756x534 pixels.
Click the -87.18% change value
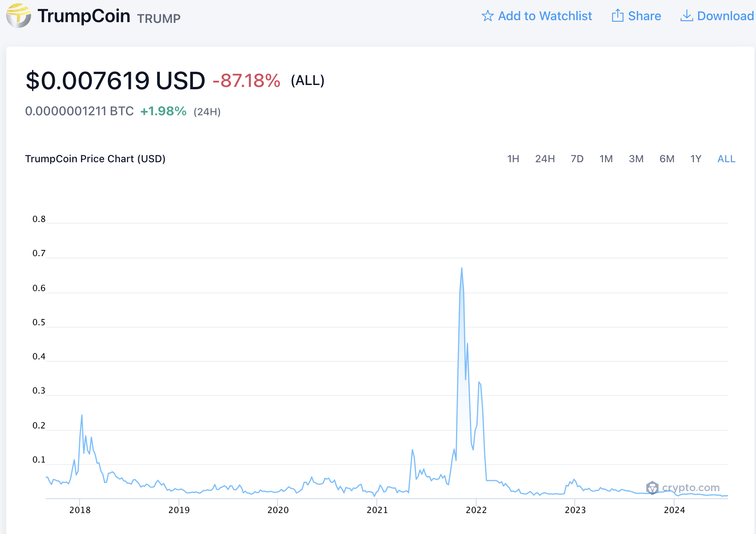pyautogui.click(x=246, y=81)
